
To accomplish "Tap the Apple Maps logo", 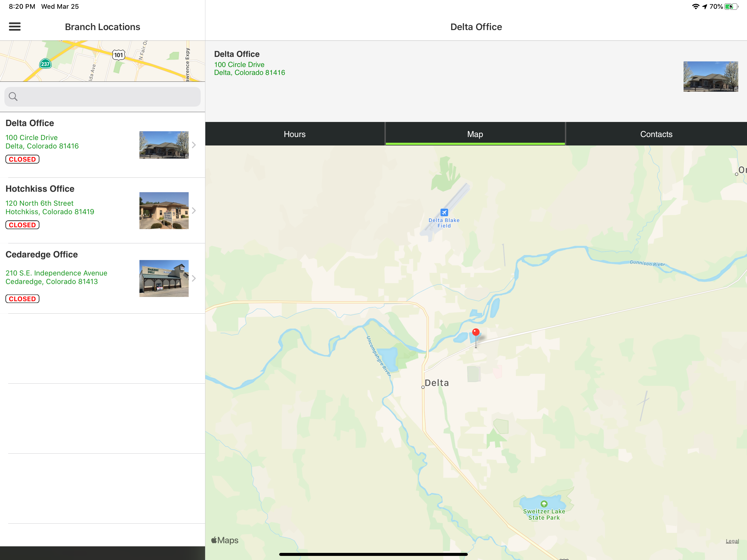I will (x=225, y=540).
